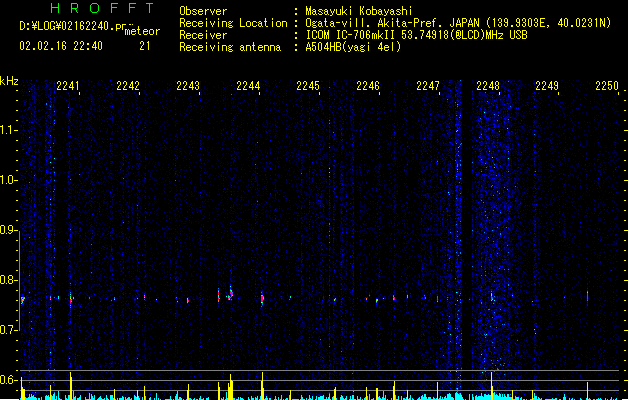Select antenna text A504HB(yagi 4el)

(353, 47)
